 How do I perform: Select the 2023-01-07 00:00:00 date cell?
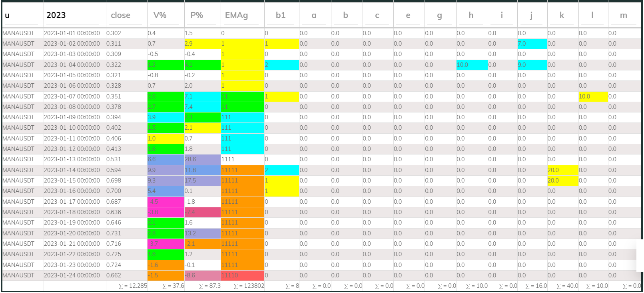72,96
